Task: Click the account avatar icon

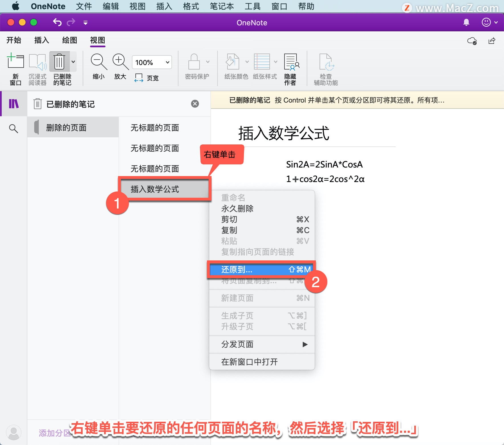Action: point(14,432)
